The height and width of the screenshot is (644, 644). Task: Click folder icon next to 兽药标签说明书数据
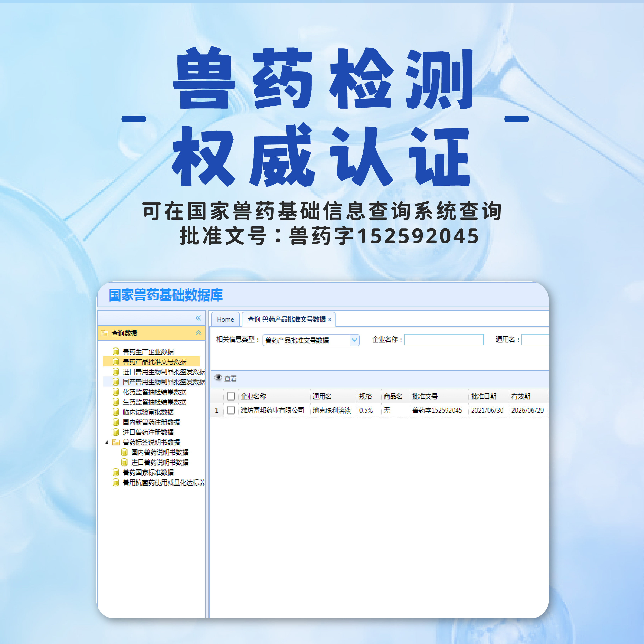pyautogui.click(x=116, y=442)
